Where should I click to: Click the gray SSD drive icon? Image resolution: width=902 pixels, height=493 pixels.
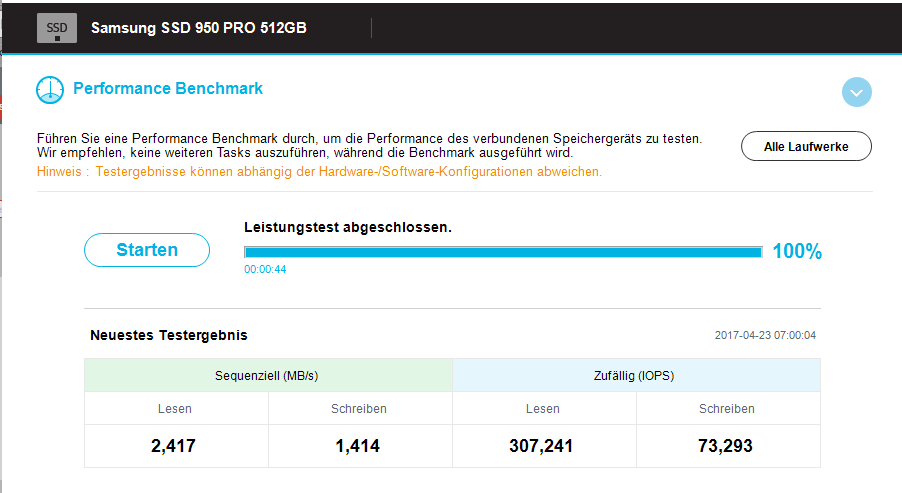click(x=57, y=28)
